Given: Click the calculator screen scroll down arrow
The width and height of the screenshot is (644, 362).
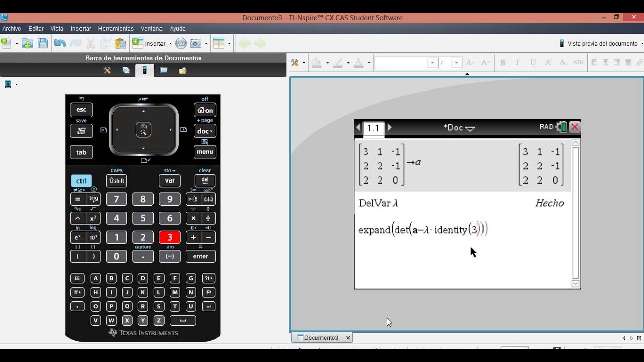Looking at the screenshot, I should 576,284.
